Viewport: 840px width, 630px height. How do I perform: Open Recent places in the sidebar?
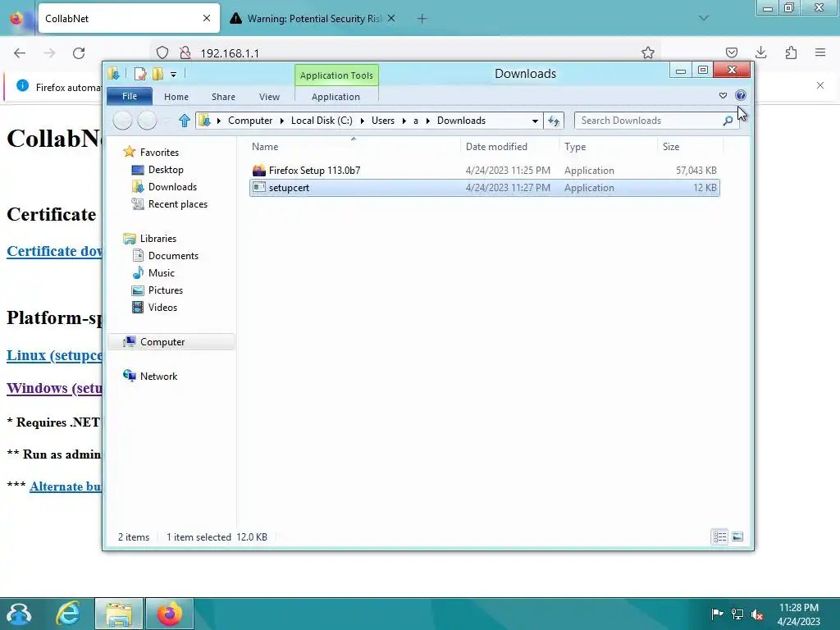click(x=177, y=204)
